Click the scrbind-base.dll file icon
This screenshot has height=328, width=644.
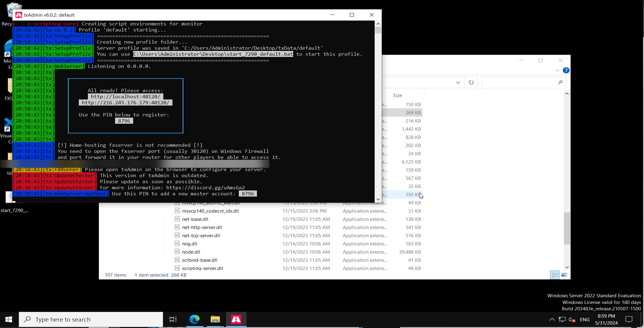coord(177,260)
